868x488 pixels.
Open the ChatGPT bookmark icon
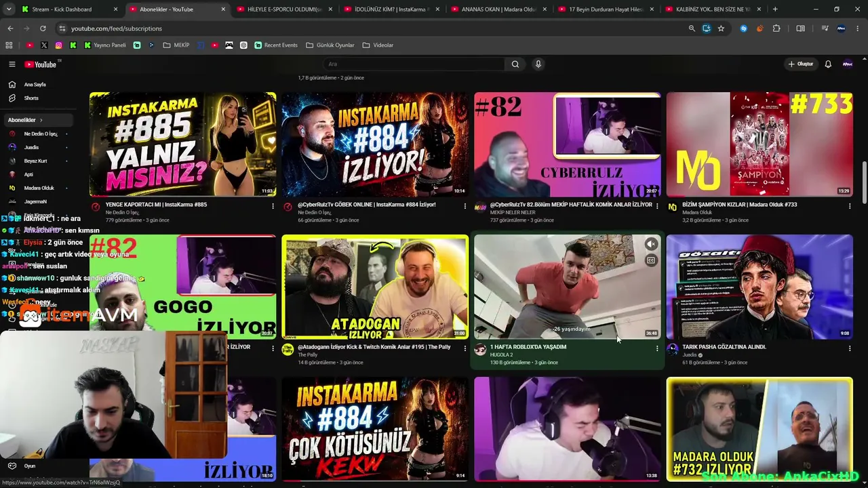[x=243, y=45]
